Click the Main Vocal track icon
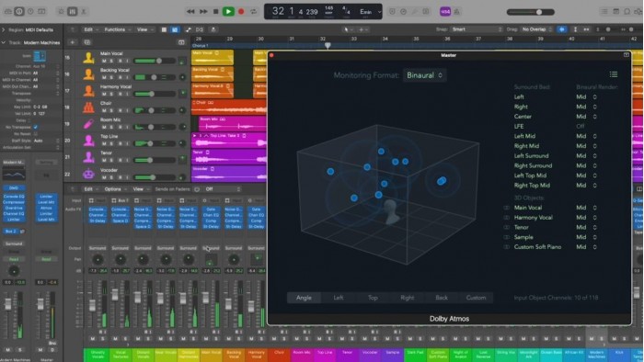The height and width of the screenshot is (362, 644). [x=88, y=58]
